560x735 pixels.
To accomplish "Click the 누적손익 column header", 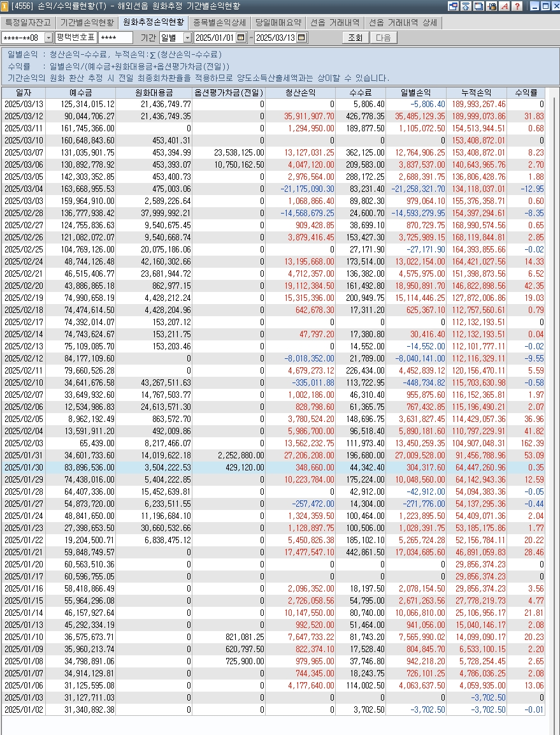I will pyautogui.click(x=476, y=93).
